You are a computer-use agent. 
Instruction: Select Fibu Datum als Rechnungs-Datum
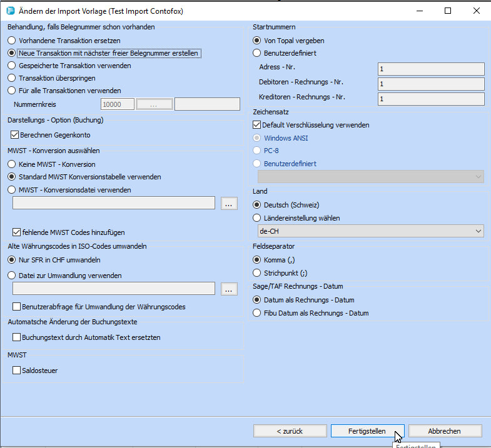256,313
